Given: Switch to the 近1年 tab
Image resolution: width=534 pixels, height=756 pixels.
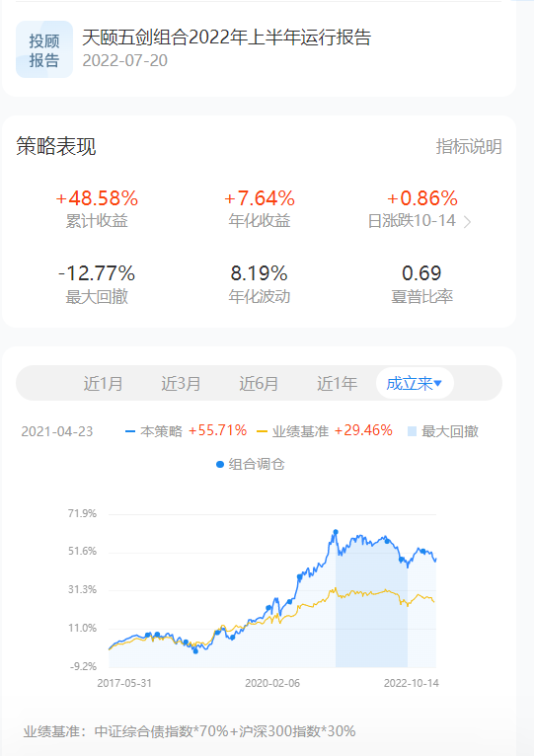Looking at the screenshot, I should [338, 384].
